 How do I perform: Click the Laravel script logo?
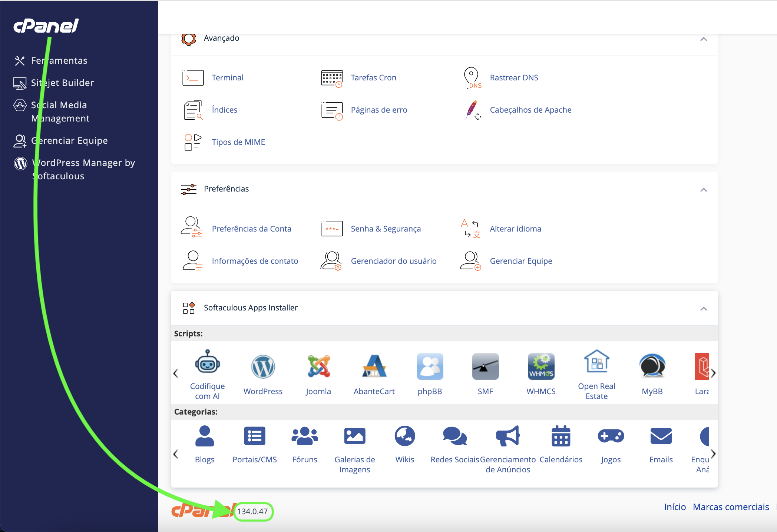pos(702,366)
